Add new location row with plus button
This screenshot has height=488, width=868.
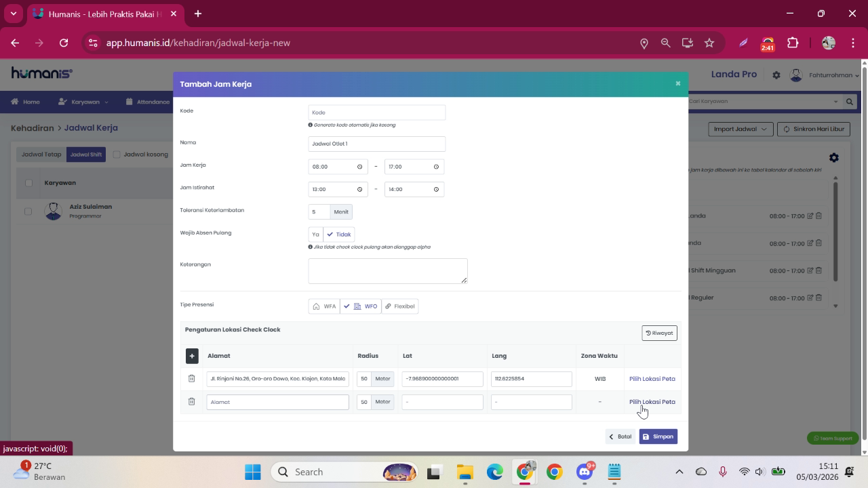point(192,356)
